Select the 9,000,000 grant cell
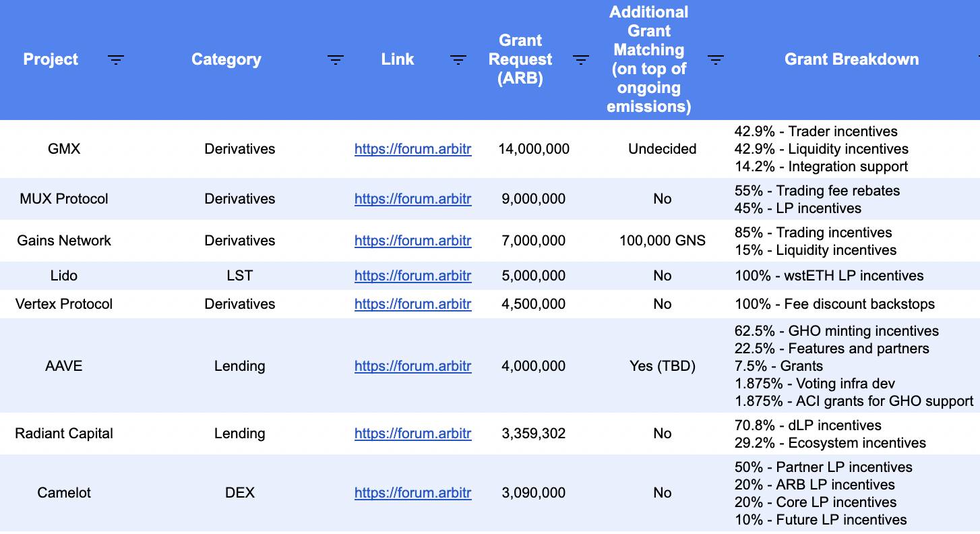Image resolution: width=980 pixels, height=534 pixels. click(x=534, y=199)
